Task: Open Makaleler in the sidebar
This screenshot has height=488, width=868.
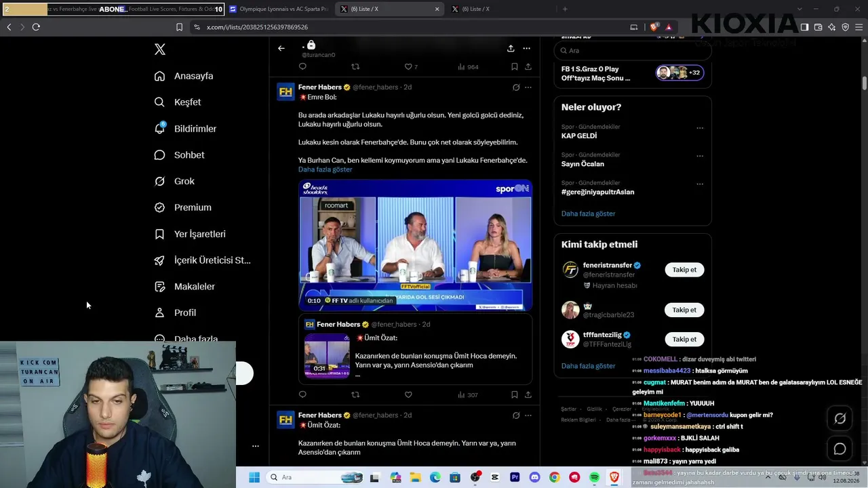Action: click(x=184, y=287)
